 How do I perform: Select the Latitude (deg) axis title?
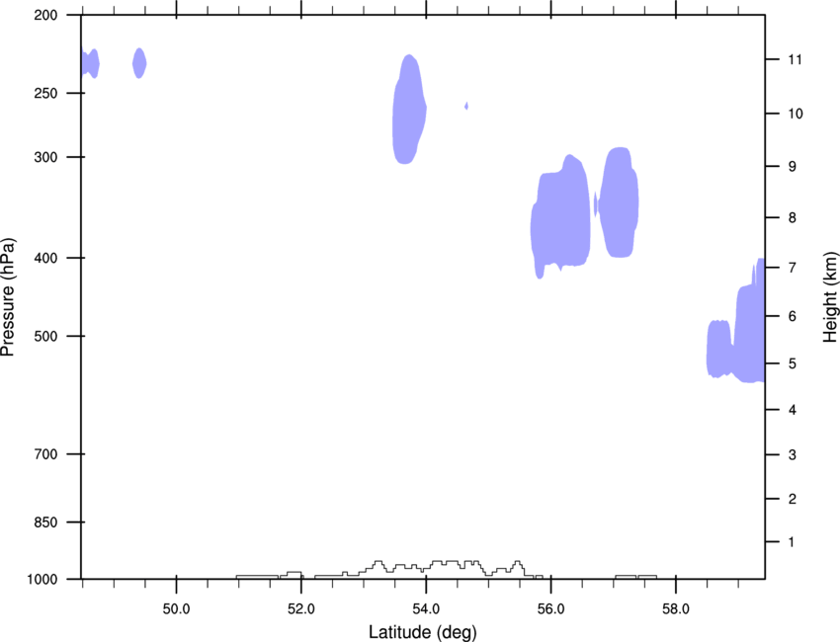422,632
